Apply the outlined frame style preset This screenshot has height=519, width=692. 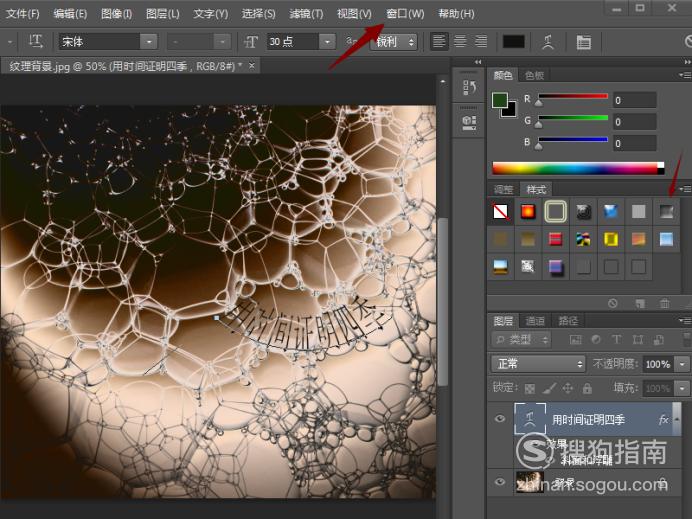tap(556, 211)
